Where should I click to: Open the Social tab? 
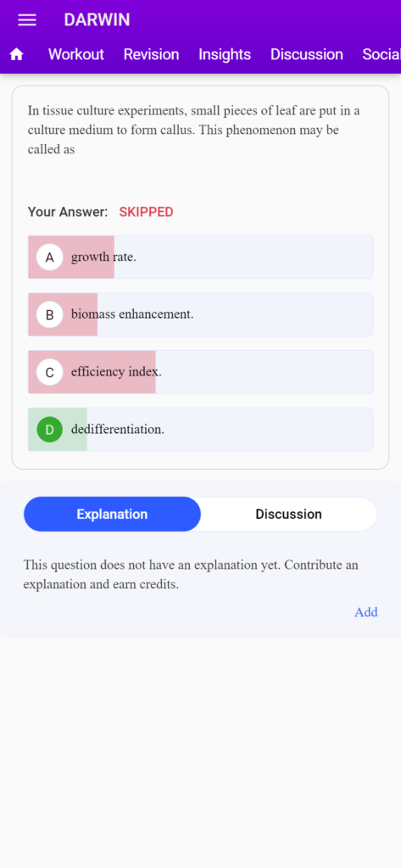[x=382, y=54]
